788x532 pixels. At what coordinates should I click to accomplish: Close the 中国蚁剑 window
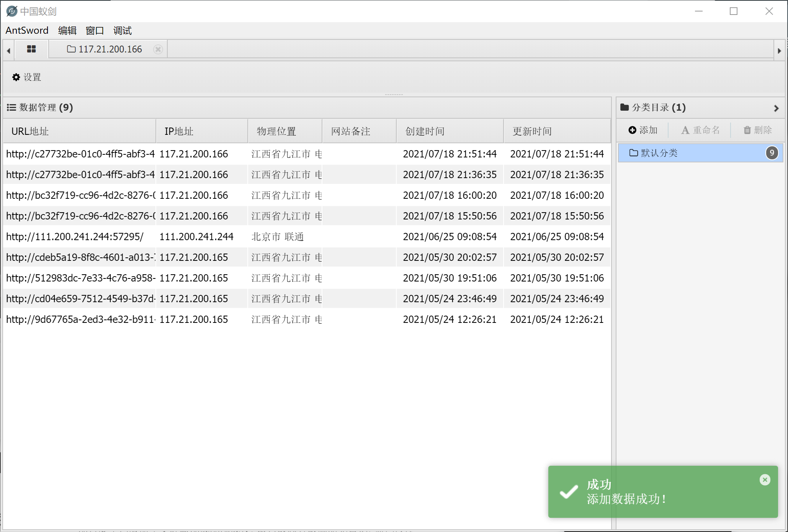point(769,11)
